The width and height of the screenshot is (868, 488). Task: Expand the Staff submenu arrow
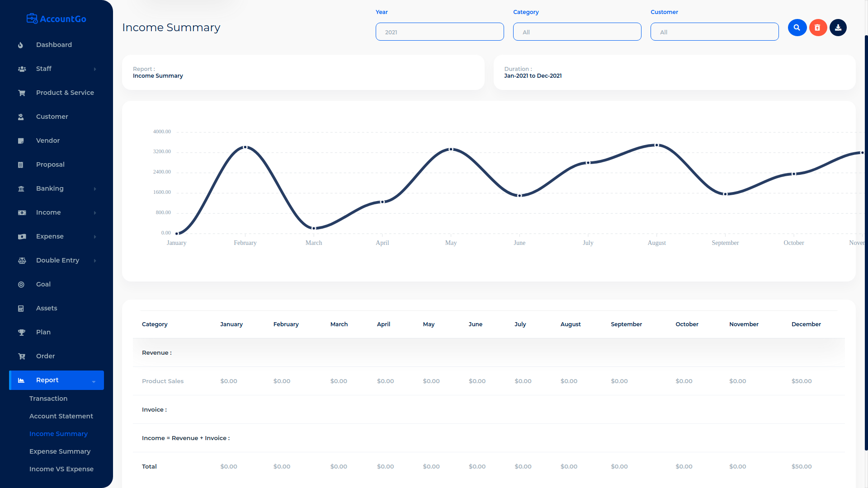tap(95, 69)
